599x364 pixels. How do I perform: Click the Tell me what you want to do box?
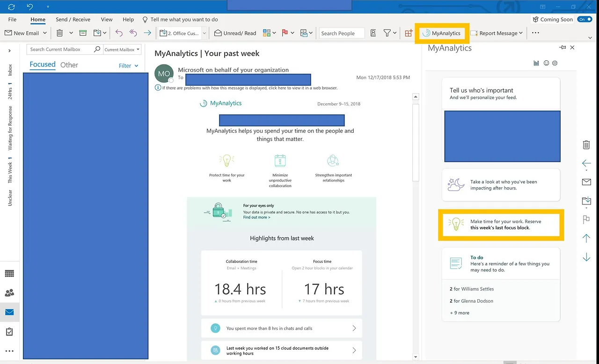click(180, 20)
